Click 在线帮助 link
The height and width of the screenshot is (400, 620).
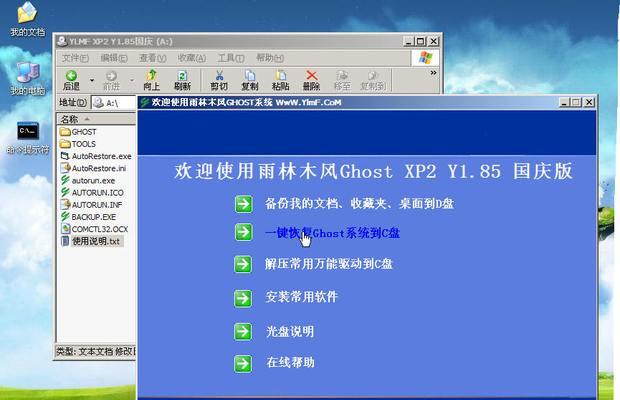(290, 362)
